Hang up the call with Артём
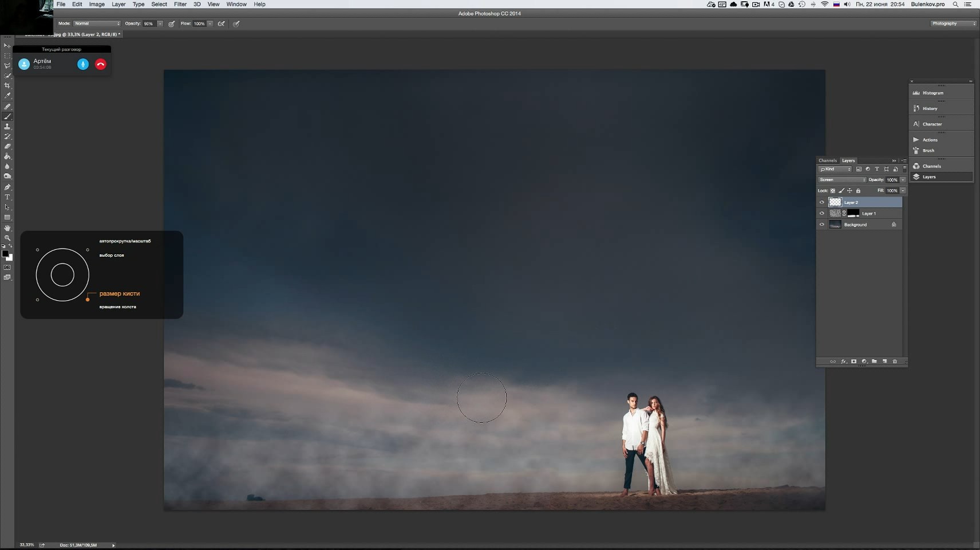The image size is (980, 550). (x=101, y=64)
